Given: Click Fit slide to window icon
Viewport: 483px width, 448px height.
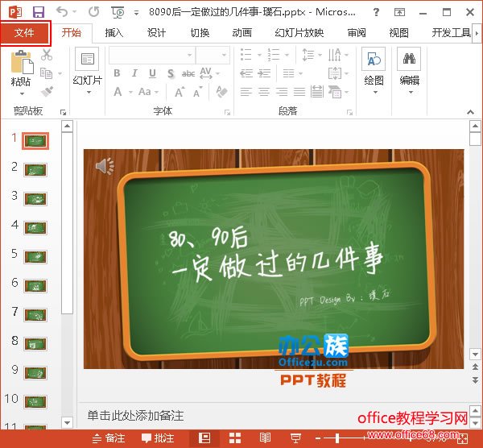Looking at the screenshot, I should (463, 438).
